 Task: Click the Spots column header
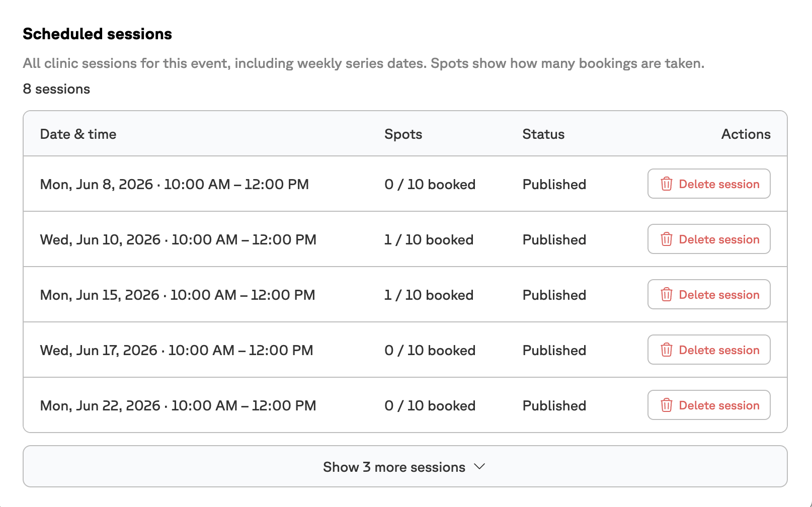pyautogui.click(x=403, y=134)
